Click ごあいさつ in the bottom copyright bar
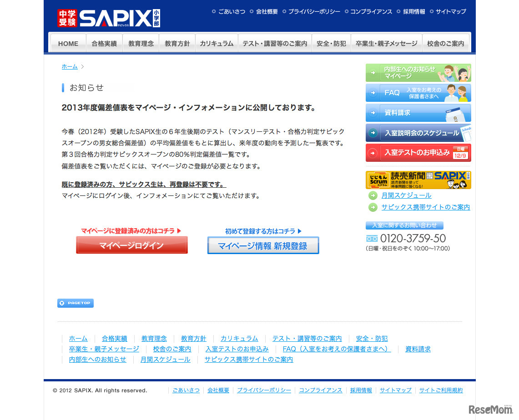Viewport: 519px width, 420px height. click(x=186, y=390)
